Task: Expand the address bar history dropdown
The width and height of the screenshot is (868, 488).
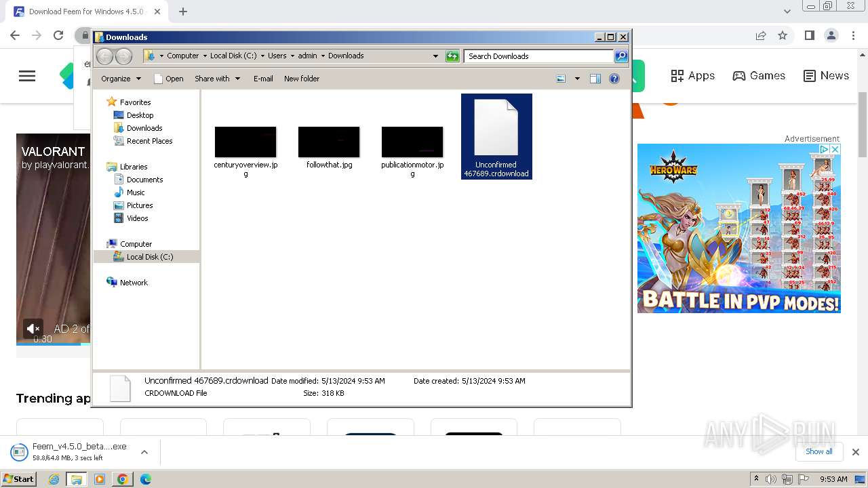Action: pos(435,56)
